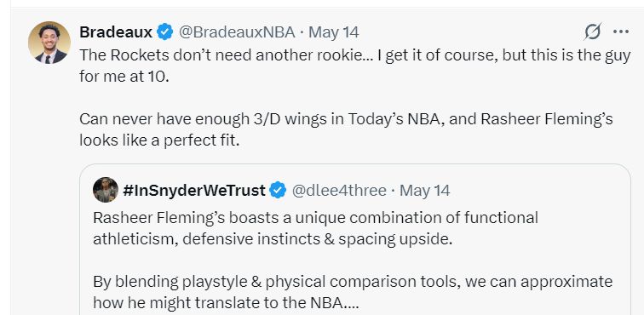Open the three-dot more options menu
Screen dimensions: 644x315
pyautogui.click(x=621, y=31)
